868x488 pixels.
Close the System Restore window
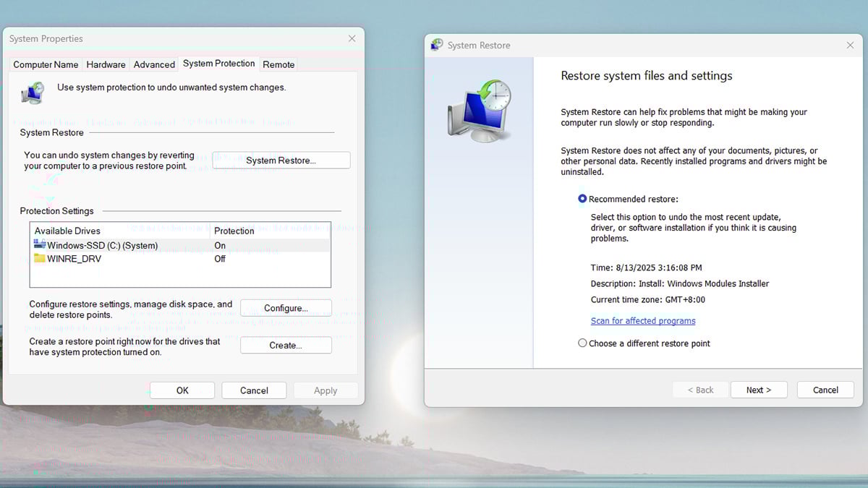pyautogui.click(x=850, y=45)
